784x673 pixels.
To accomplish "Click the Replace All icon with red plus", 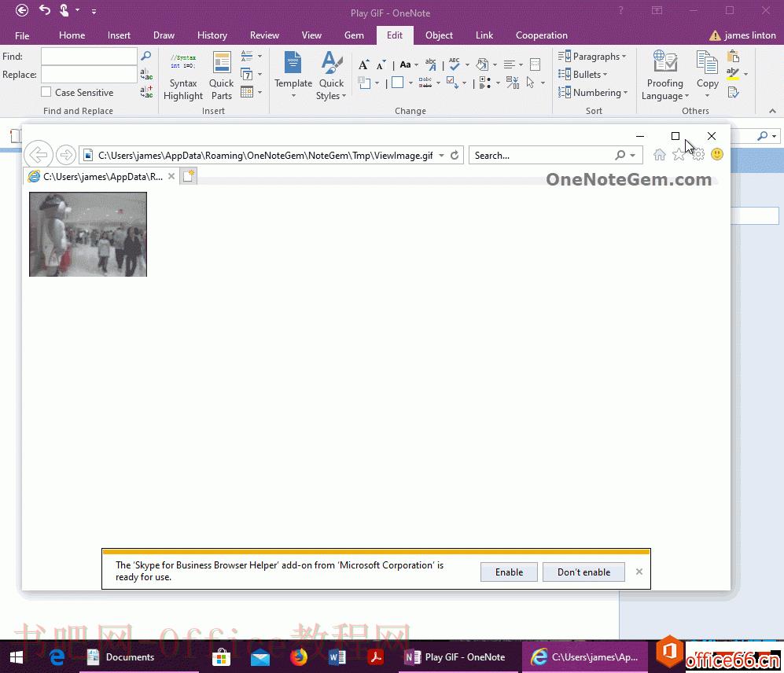I will [146, 92].
